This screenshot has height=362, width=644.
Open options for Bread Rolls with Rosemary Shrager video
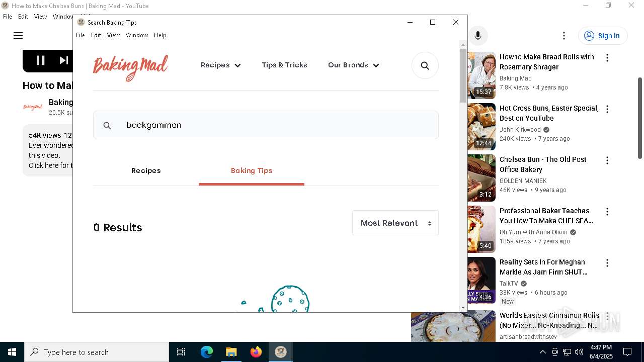click(x=607, y=58)
